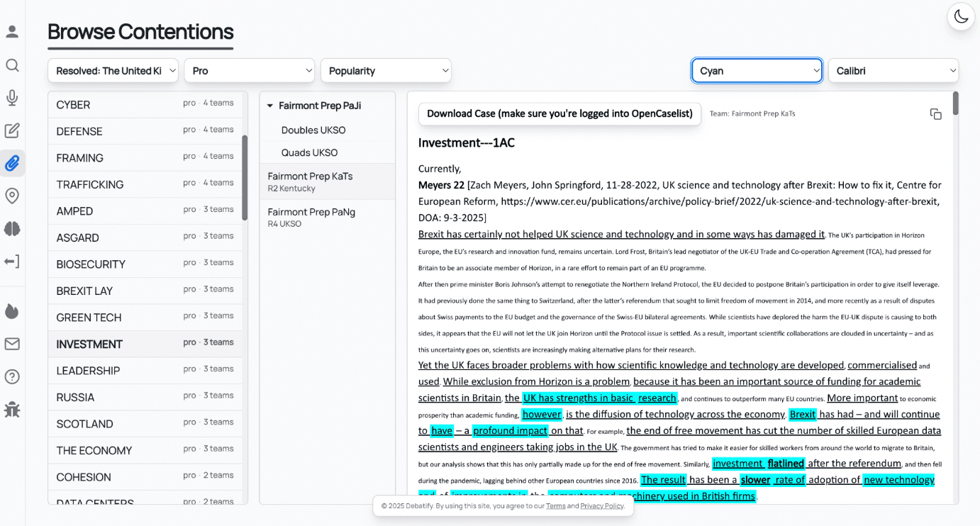Open the Cyan highlight color dropdown

(757, 71)
